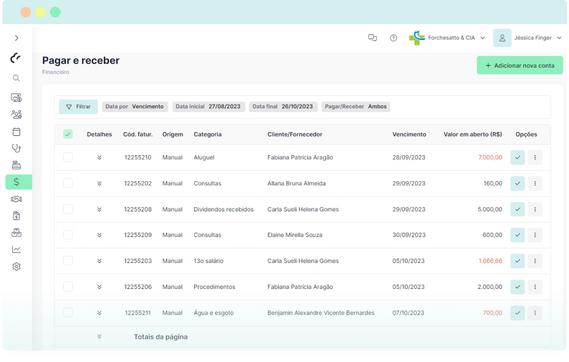Mark the Aluguel 7.000,00 bill as paid
This screenshot has width=569, height=362.
pyautogui.click(x=517, y=157)
